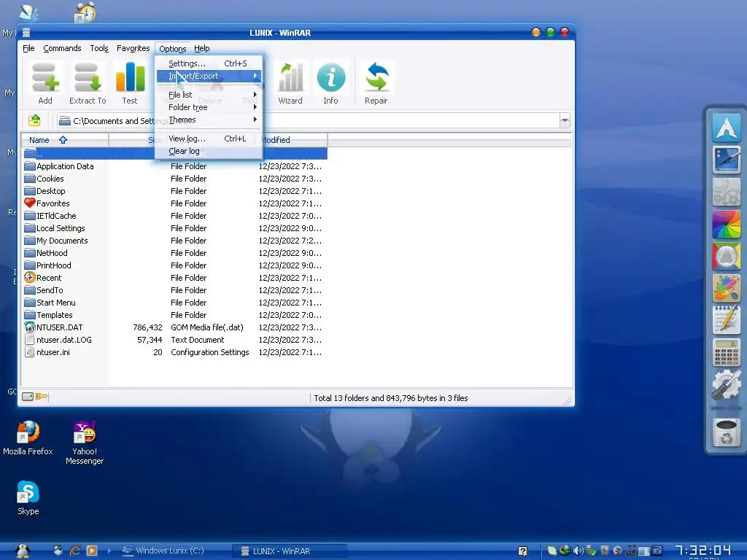Viewport: 747px width, 560px height.
Task: Click the Info toolbar icon
Action: (x=330, y=83)
